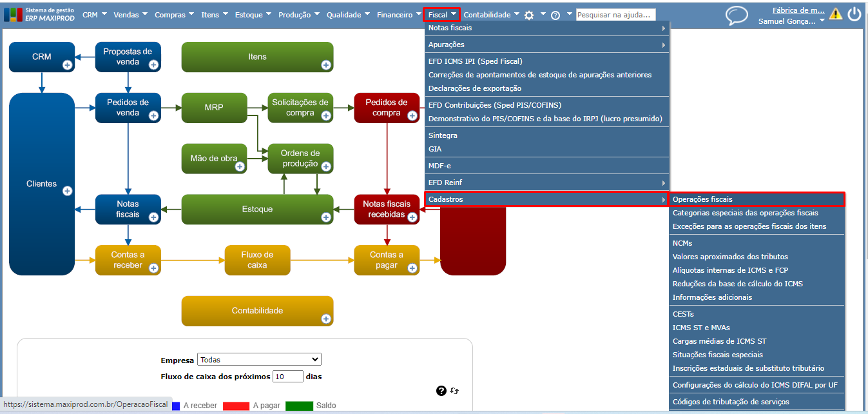Click the red A pagar legend swatch
The width and height of the screenshot is (868, 414).
coord(236,406)
